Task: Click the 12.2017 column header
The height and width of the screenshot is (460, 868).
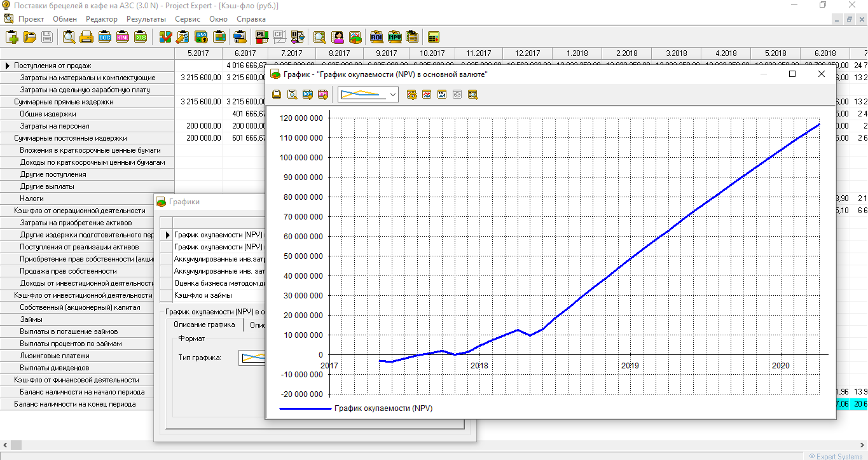Action: tap(528, 53)
